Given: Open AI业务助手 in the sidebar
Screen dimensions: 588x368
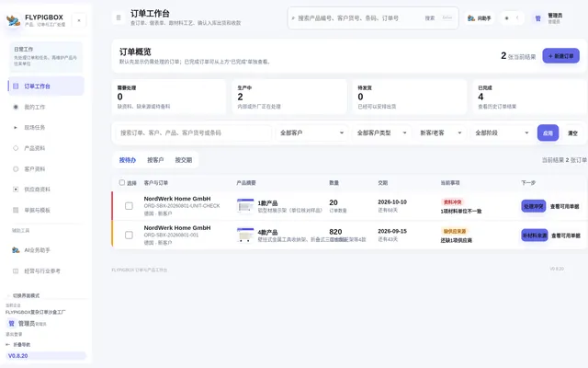Looking at the screenshot, I should pos(46,250).
